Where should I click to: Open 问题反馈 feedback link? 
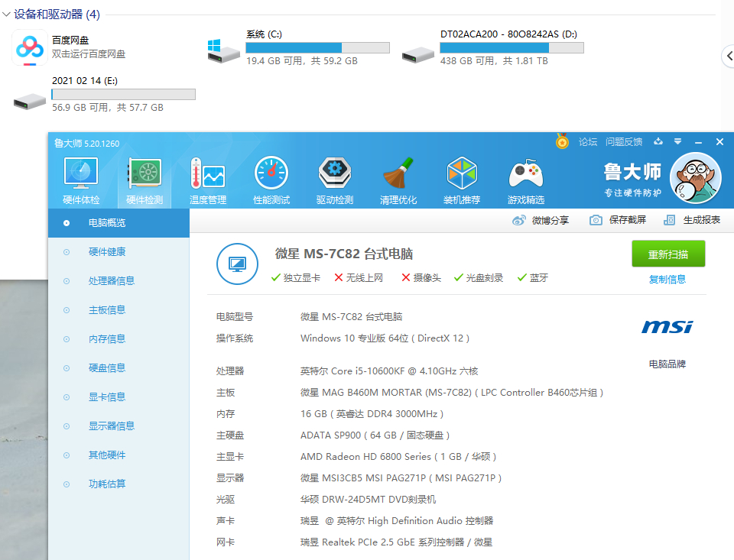(624, 142)
